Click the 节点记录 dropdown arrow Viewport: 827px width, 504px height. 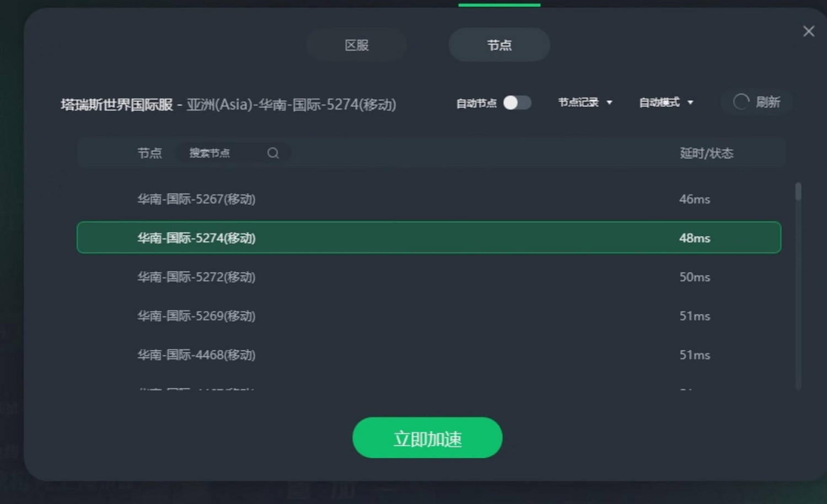pyautogui.click(x=609, y=103)
